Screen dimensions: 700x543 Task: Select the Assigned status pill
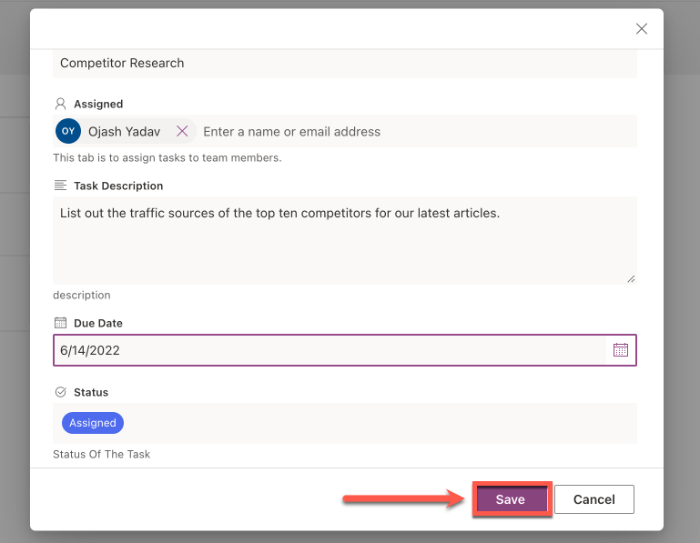coord(93,423)
